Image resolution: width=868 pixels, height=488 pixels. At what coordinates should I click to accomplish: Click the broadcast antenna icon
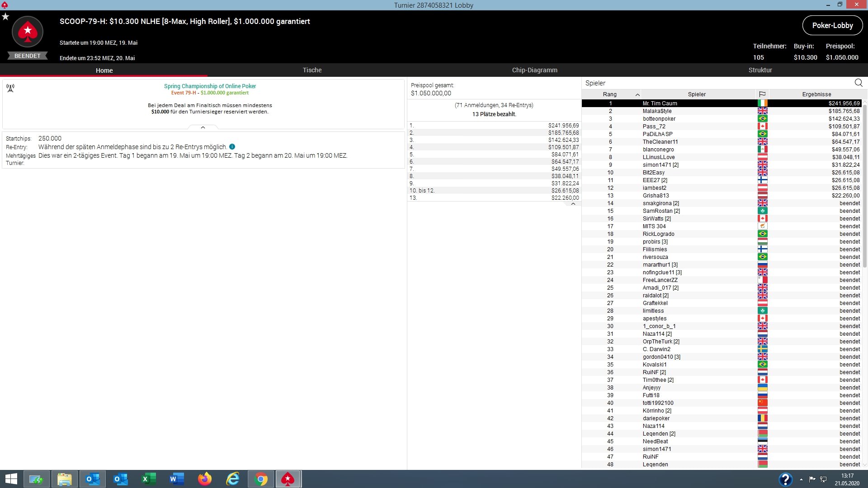tap(10, 88)
